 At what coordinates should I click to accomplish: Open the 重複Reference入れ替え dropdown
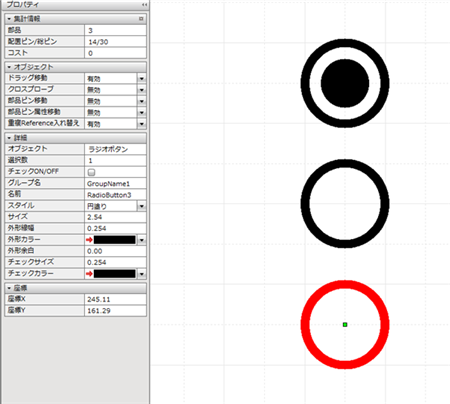(142, 124)
